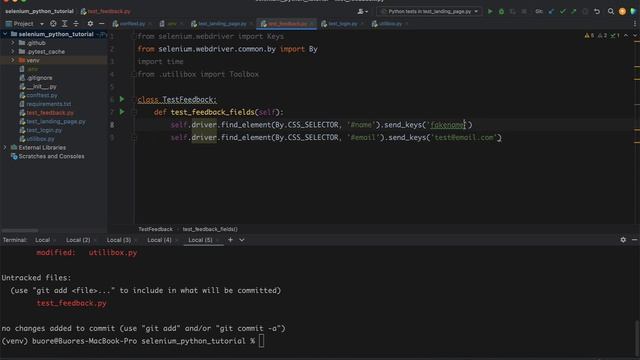Screen dimensions: 640x360
Task: Select opened file target icon in Project
Action: [x=53, y=24]
